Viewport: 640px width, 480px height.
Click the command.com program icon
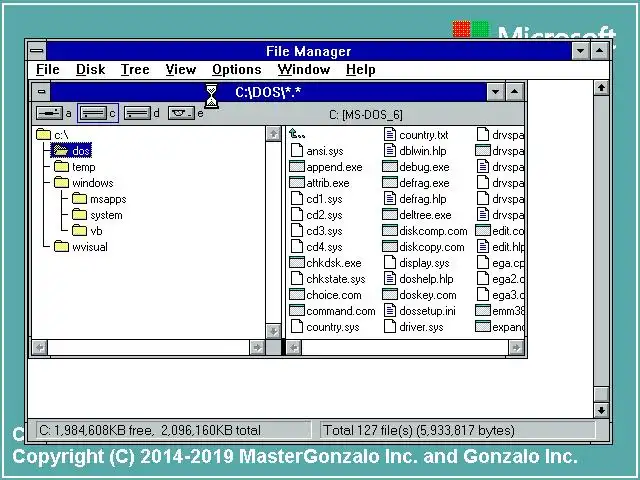(297, 310)
